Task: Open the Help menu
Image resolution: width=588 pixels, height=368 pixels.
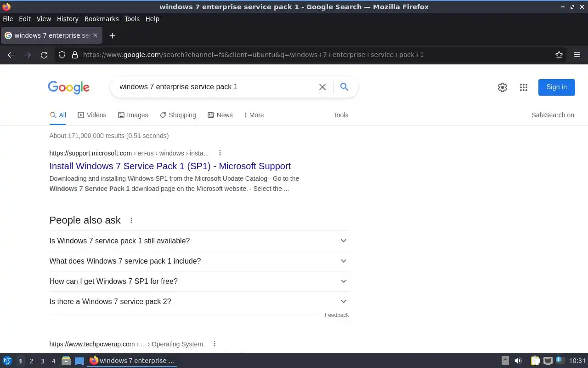Action: (x=152, y=19)
